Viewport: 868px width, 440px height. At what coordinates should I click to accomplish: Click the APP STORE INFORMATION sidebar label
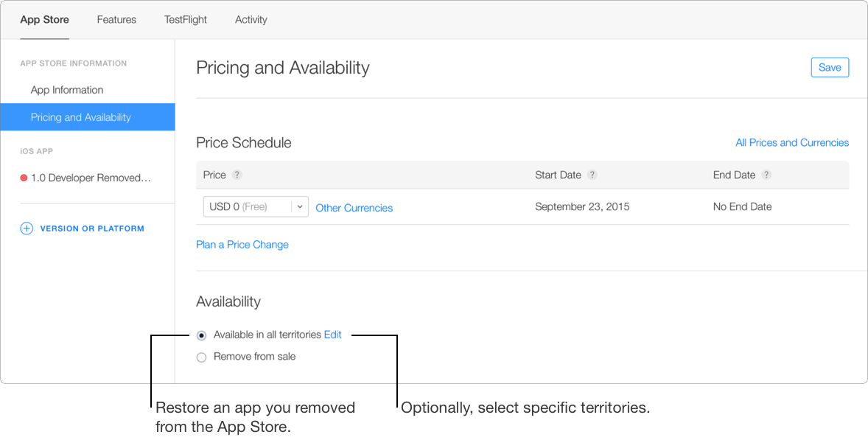point(74,63)
